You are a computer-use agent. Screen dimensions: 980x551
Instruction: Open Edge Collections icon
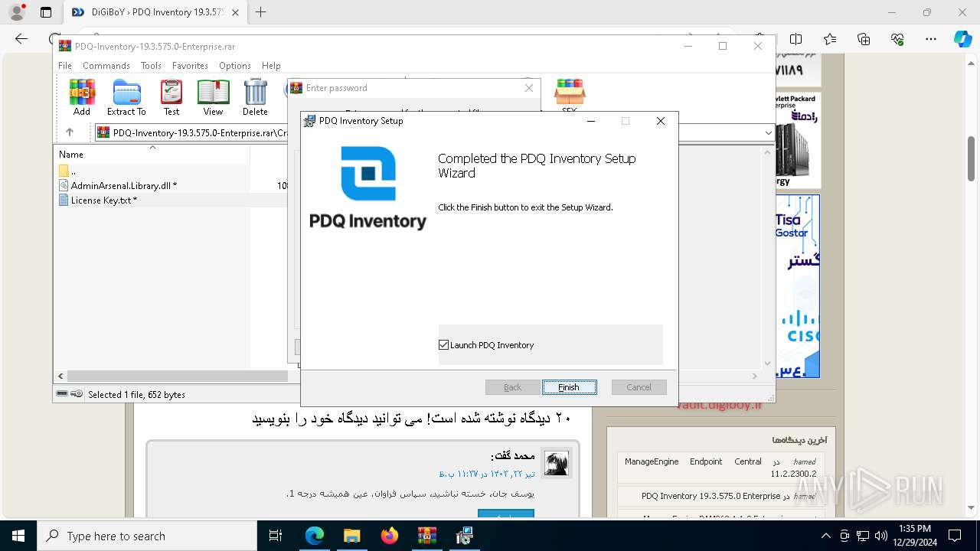click(x=864, y=39)
